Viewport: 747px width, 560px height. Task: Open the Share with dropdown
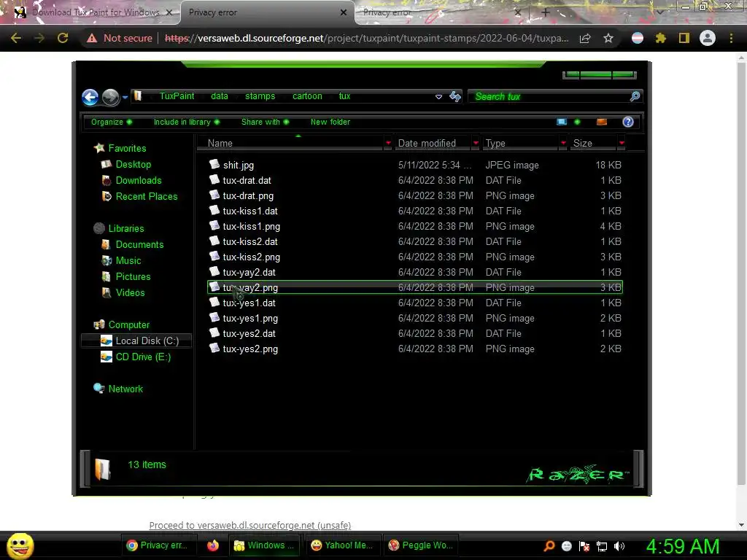[266, 122]
